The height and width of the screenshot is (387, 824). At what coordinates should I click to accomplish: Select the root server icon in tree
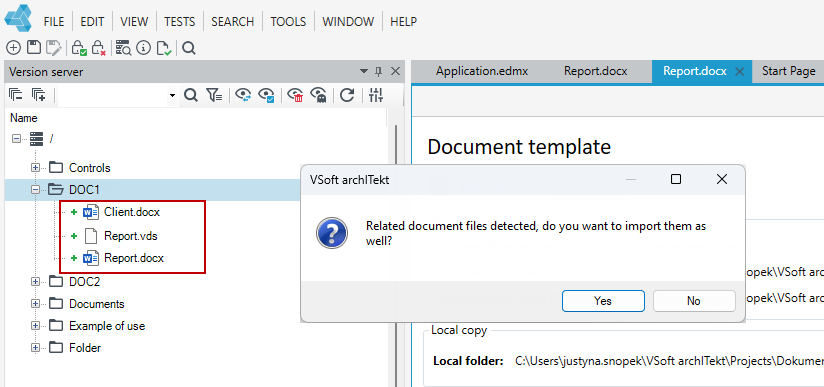(36, 139)
